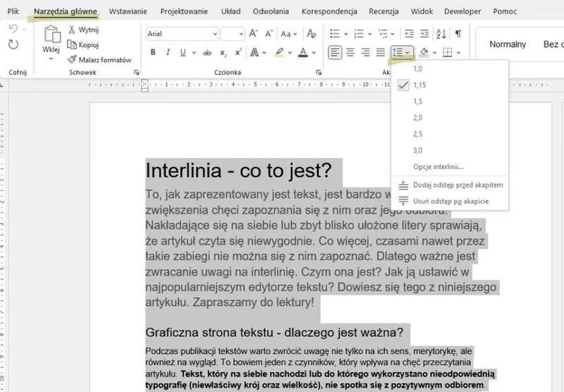Expand highlight color dropdown arrow
This screenshot has height=392, width=564.
[x=290, y=53]
